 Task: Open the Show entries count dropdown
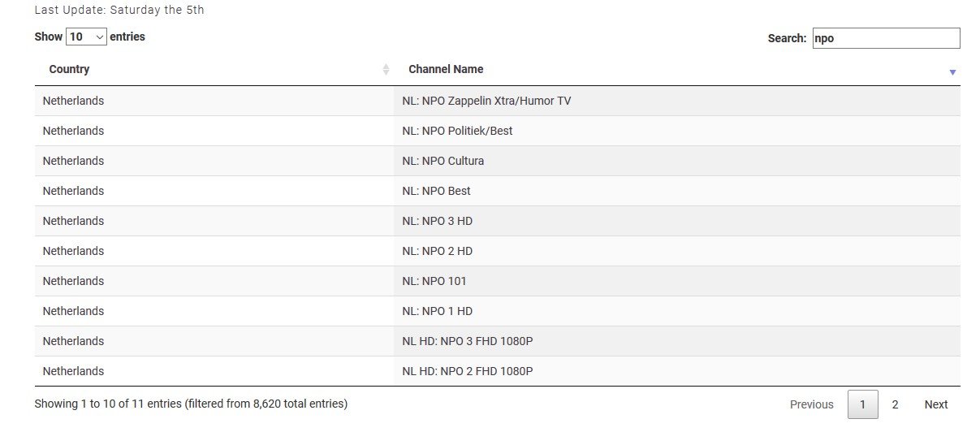click(x=87, y=37)
